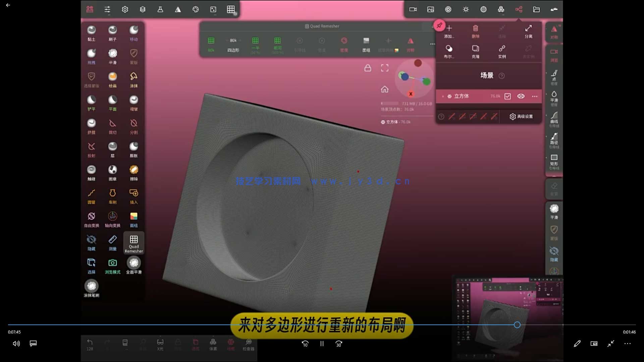Uncheck the 立方体 selection checkbox

(507, 96)
